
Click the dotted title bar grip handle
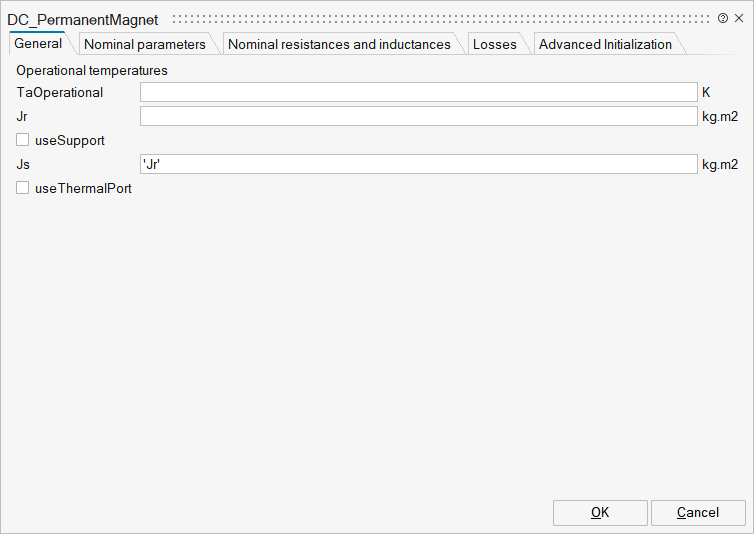point(440,19)
